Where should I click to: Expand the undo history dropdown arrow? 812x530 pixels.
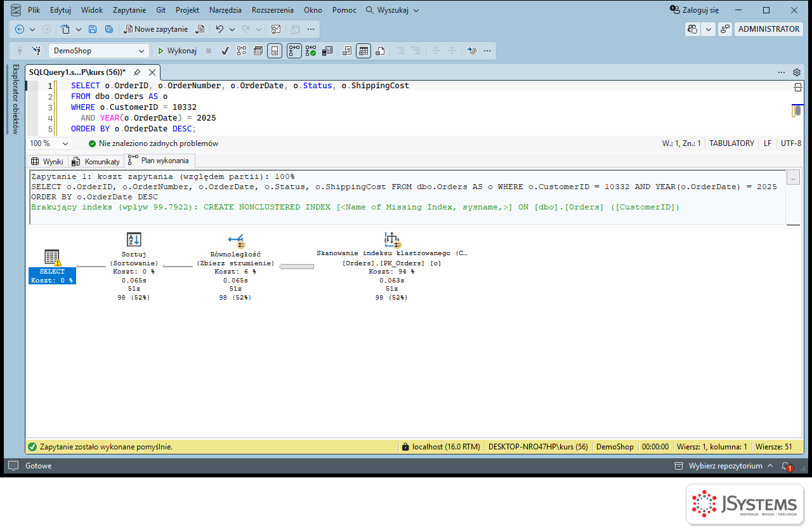click(232, 29)
